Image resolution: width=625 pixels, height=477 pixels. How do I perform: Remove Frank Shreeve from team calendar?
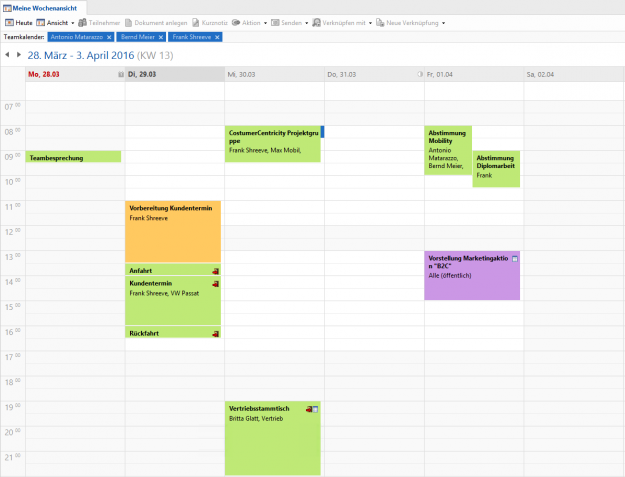[217, 37]
